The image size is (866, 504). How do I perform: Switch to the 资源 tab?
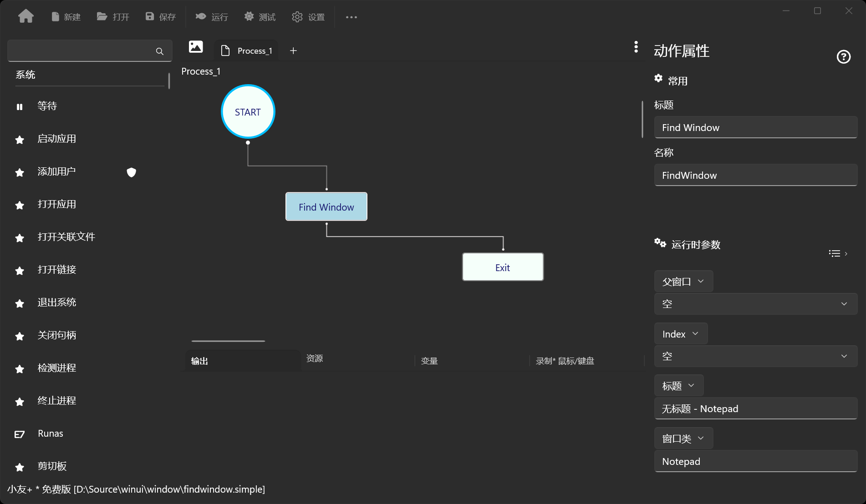click(314, 359)
